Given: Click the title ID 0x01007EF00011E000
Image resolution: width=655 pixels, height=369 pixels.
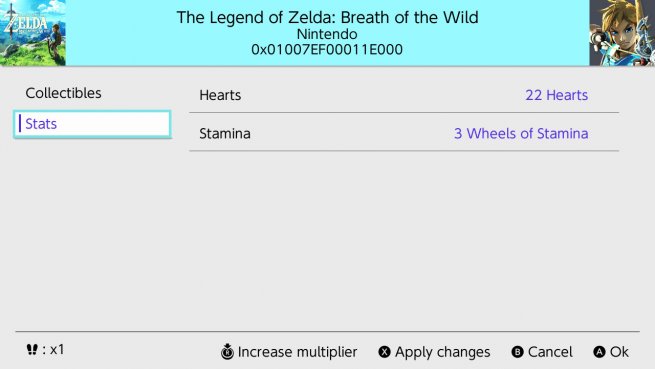Looking at the screenshot, I should pos(327,49).
